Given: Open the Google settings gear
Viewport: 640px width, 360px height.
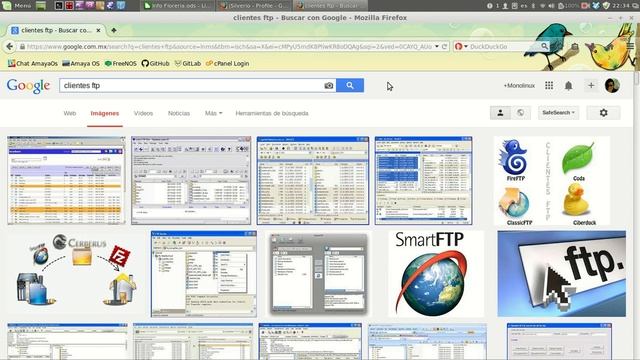Looking at the screenshot, I should 603,113.
